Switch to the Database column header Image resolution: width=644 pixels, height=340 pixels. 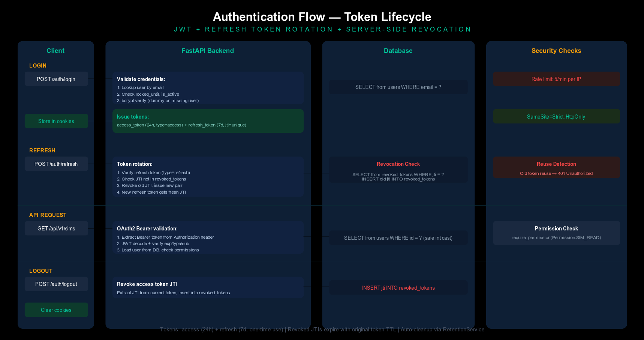pyautogui.click(x=398, y=50)
